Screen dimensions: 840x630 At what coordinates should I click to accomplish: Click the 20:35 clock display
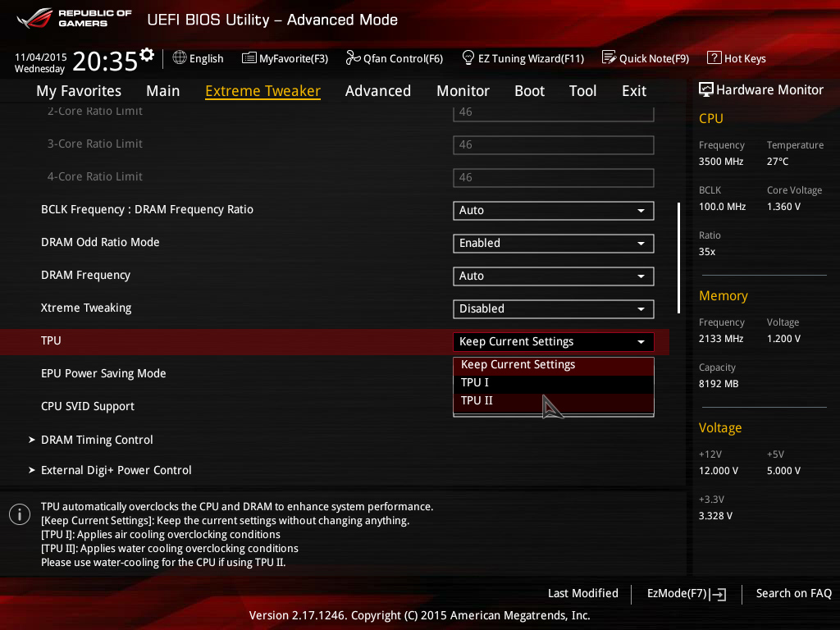click(x=105, y=62)
